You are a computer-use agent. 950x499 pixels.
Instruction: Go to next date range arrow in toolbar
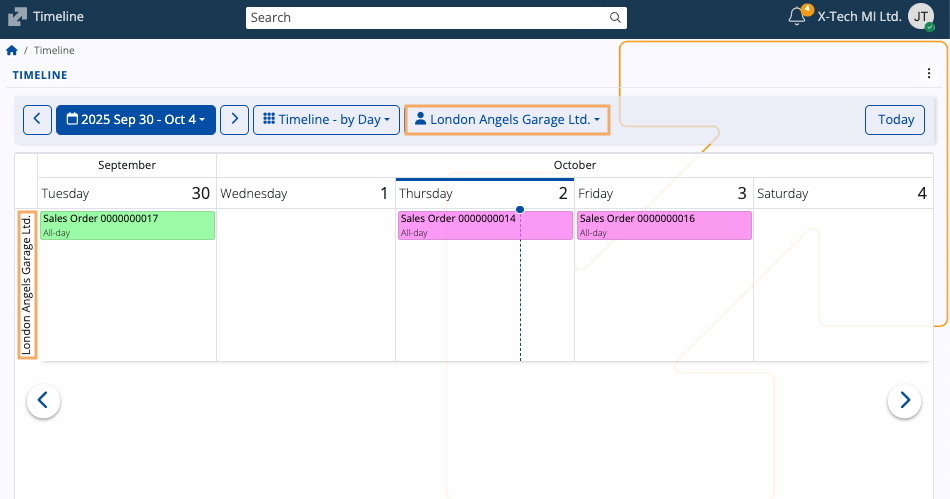pos(234,119)
